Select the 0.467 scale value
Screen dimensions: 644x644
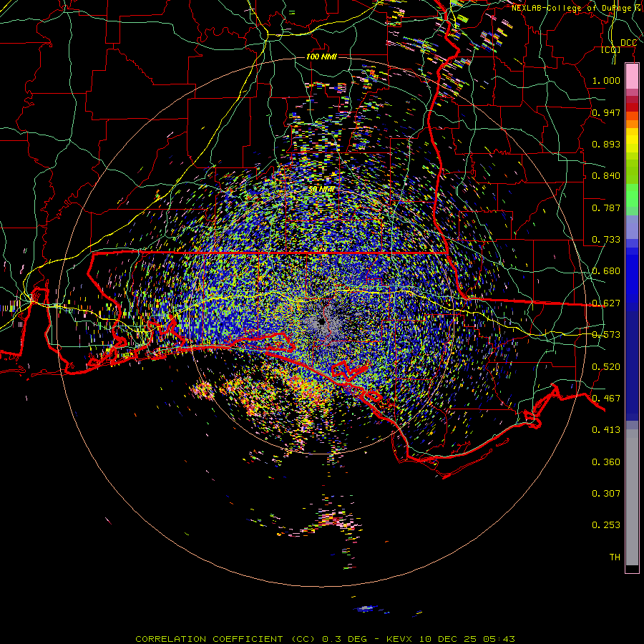[606, 399]
